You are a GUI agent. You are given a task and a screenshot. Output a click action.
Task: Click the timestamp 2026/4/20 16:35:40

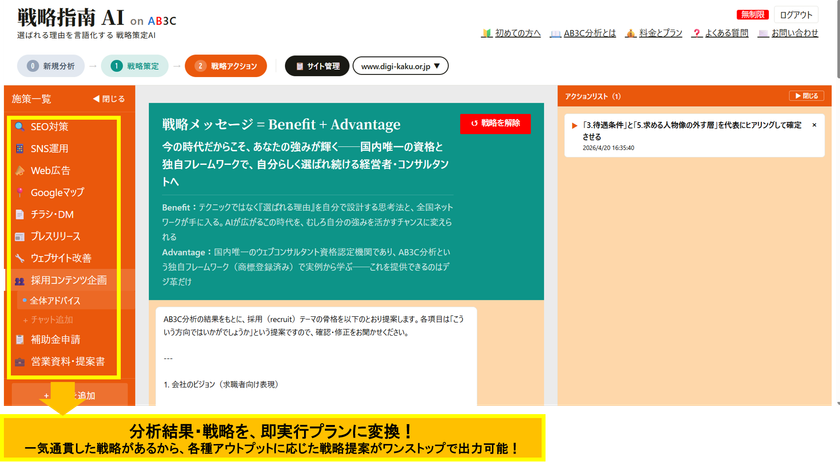coord(608,148)
